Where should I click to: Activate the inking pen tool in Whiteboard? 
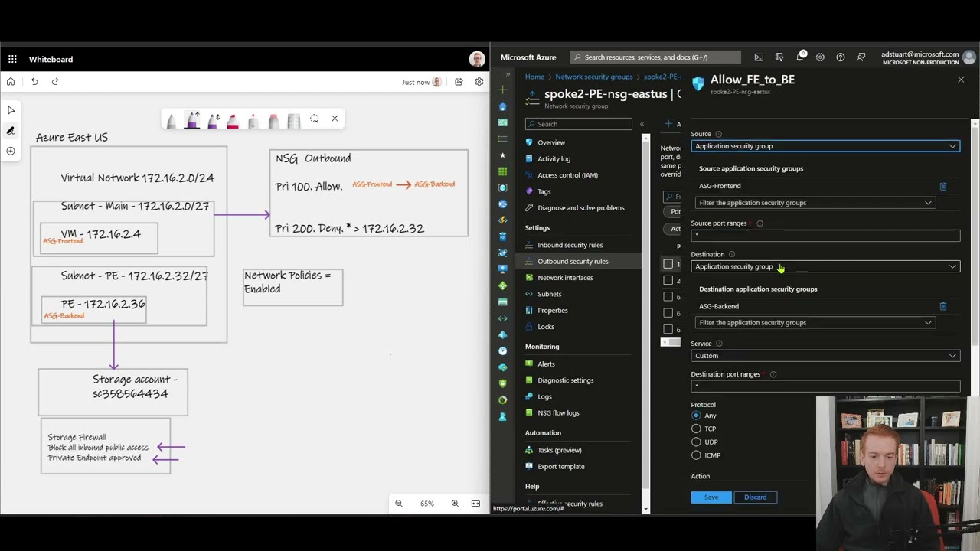click(11, 131)
